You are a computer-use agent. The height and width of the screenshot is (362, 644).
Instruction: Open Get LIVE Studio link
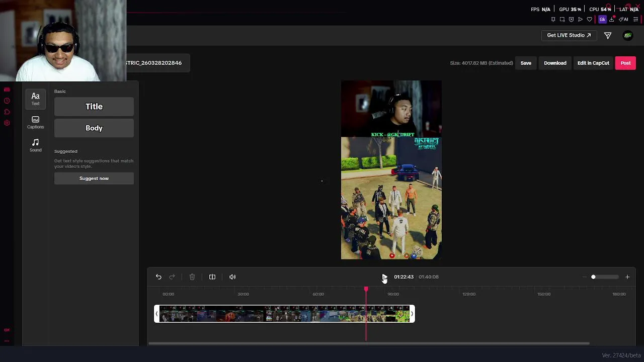[569, 35]
